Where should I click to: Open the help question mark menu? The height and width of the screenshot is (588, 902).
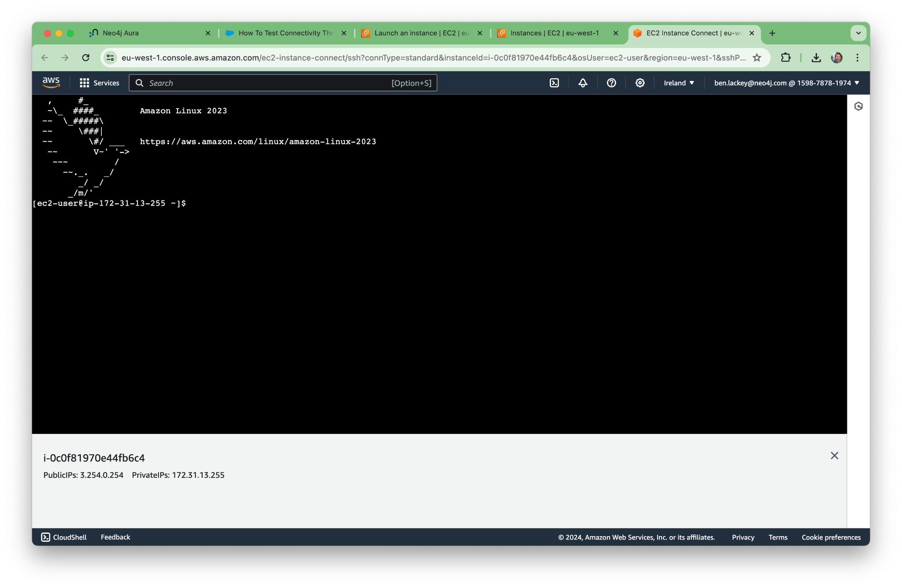click(x=611, y=83)
